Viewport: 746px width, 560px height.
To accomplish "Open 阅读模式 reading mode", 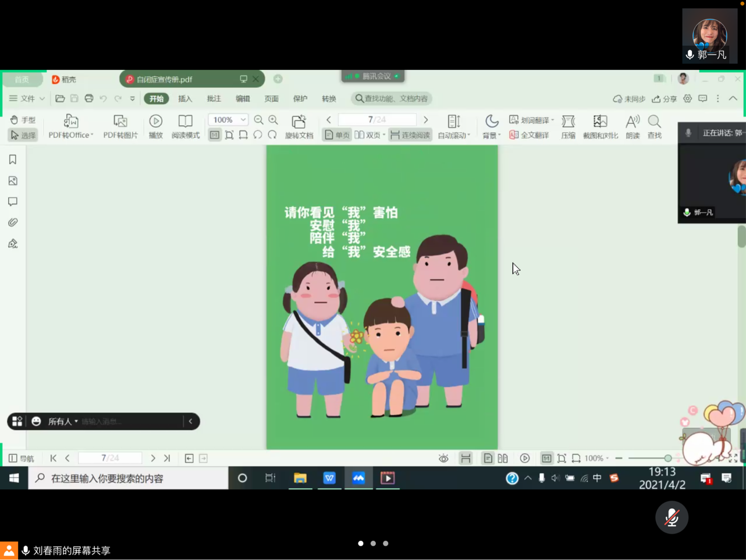I will 185,121.
